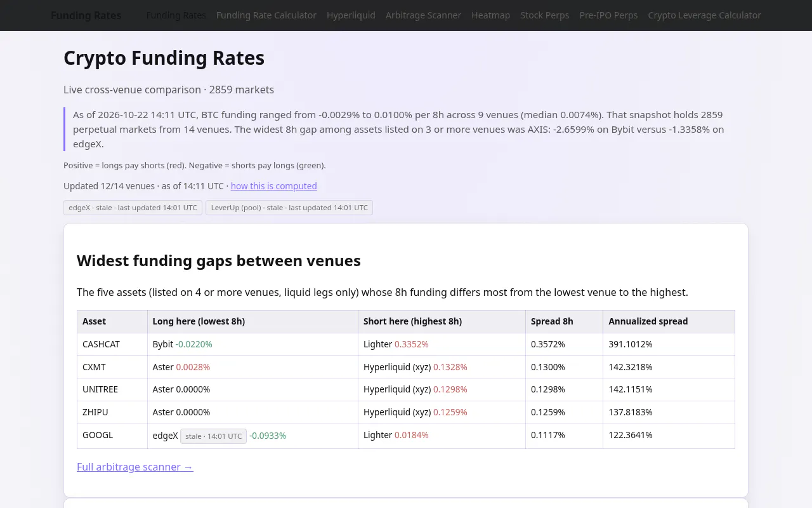Screen dimensions: 812x508
Task: Click the UNITREE asset cell
Action: coord(112,389)
